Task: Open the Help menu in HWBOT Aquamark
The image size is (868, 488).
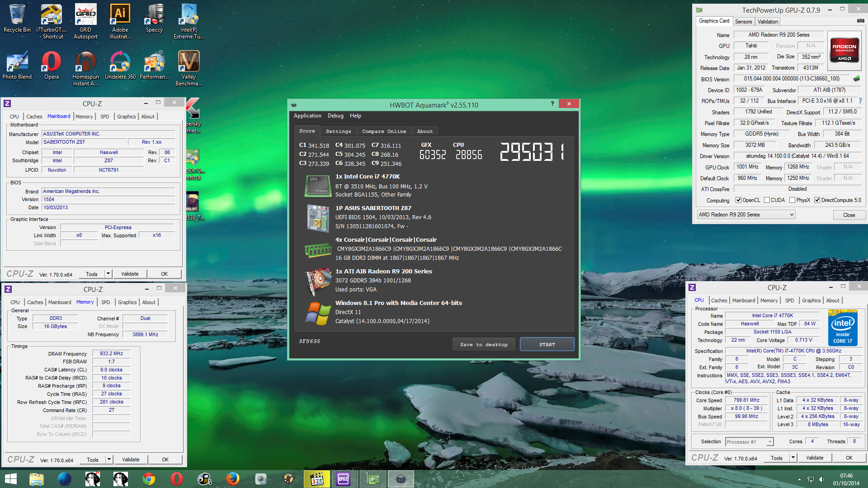Action: point(355,116)
